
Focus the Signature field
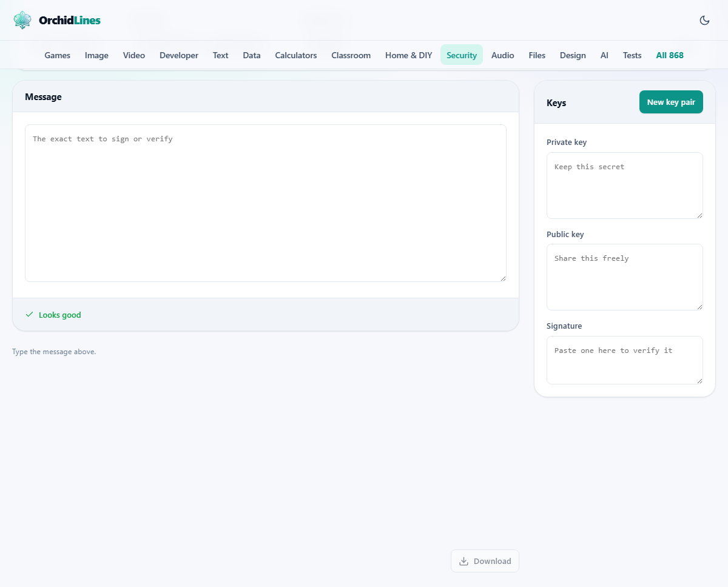[625, 360]
